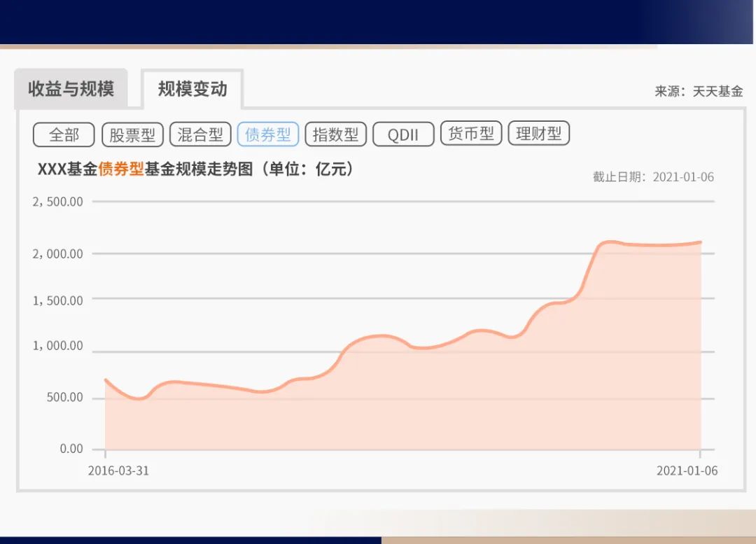Filter funds by QDII type
Image resolution: width=756 pixels, height=544 pixels.
click(x=404, y=134)
